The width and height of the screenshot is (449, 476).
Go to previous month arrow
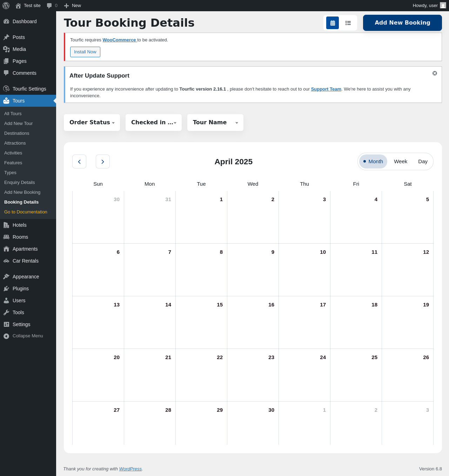click(x=79, y=161)
